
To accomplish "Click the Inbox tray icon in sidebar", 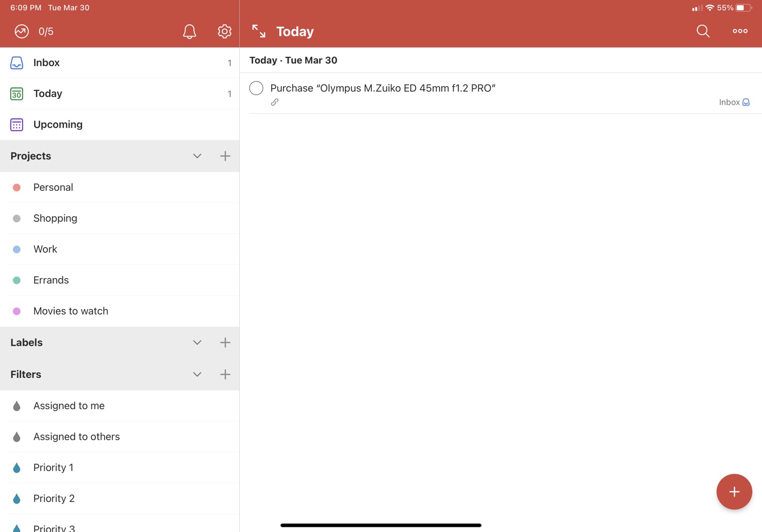I will tap(17, 63).
